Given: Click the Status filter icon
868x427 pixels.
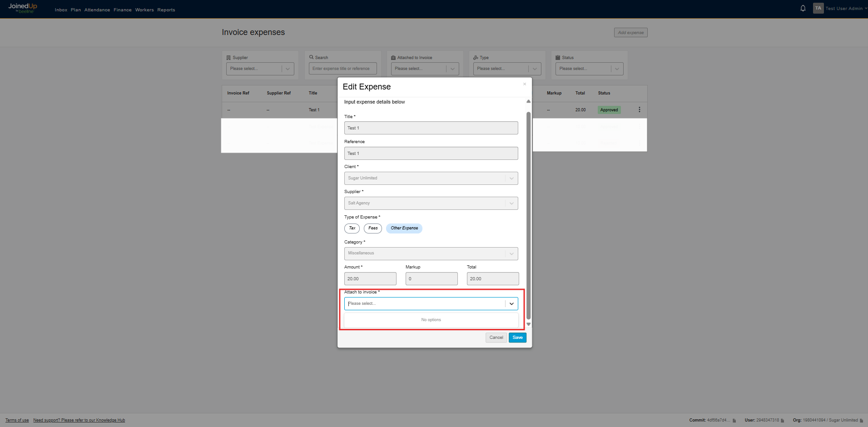Looking at the screenshot, I should click(x=558, y=57).
